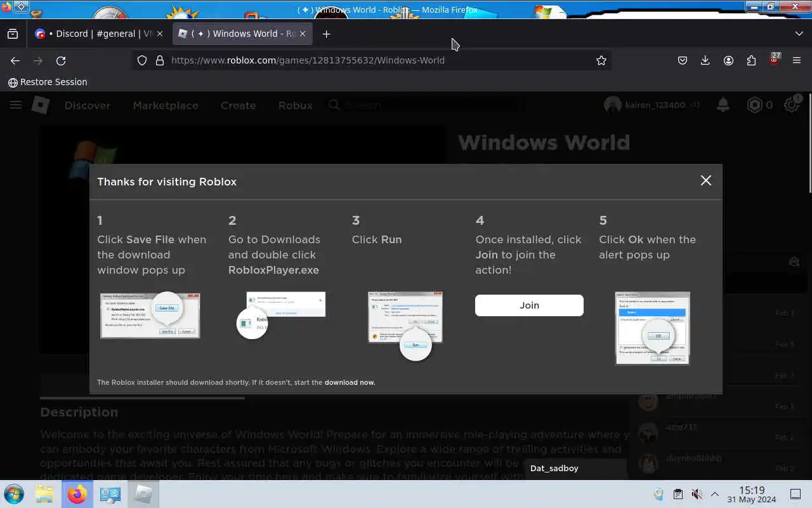Click the RobloxPlayer.exe step illustration

(x=280, y=315)
